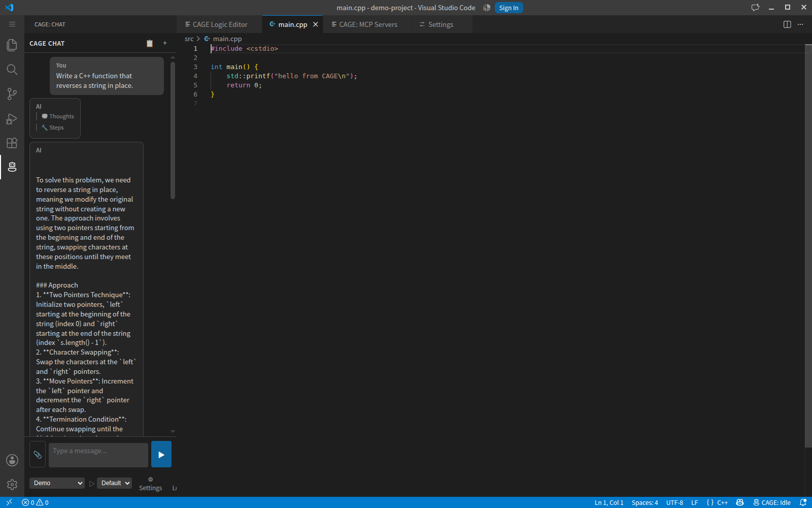The width and height of the screenshot is (812, 508).
Task: Open the Run and Debug view
Action: (12, 118)
